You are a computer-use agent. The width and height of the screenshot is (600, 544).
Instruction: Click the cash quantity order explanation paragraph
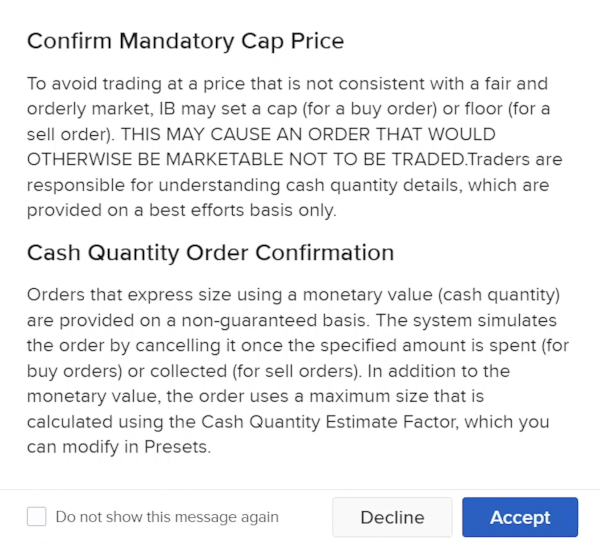(x=290, y=370)
